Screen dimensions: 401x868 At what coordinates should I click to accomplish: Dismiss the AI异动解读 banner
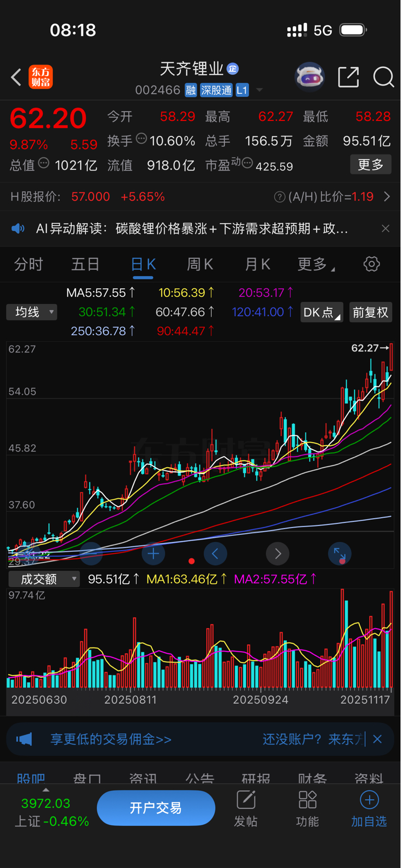point(385,228)
